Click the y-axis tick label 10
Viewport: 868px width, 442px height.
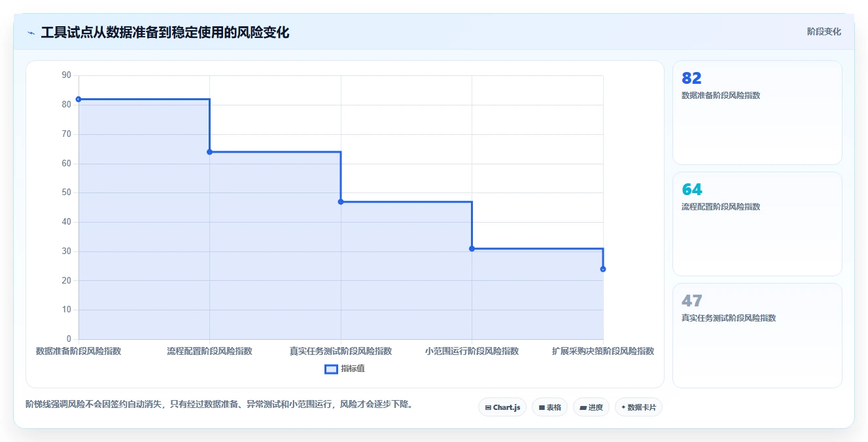[66, 310]
